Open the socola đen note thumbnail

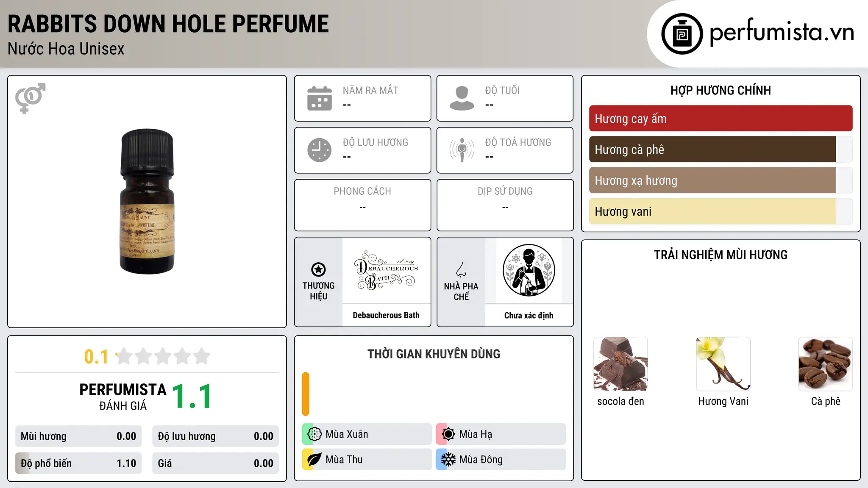(620, 364)
